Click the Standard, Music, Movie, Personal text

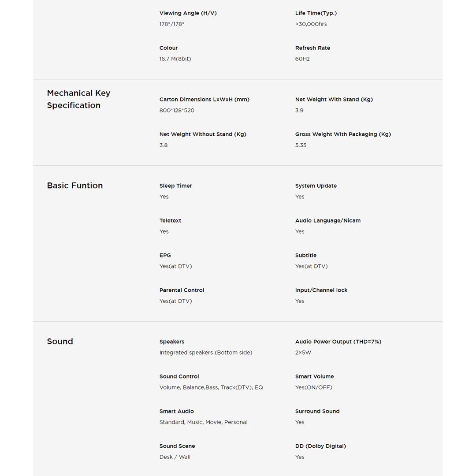pos(203,422)
